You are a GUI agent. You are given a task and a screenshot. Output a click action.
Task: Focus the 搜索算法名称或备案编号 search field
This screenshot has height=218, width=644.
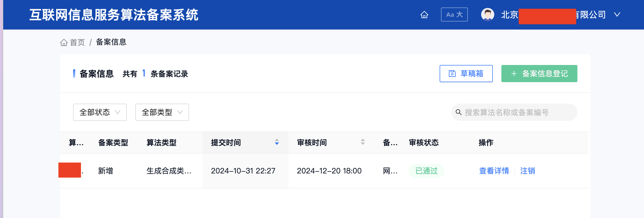(x=514, y=112)
